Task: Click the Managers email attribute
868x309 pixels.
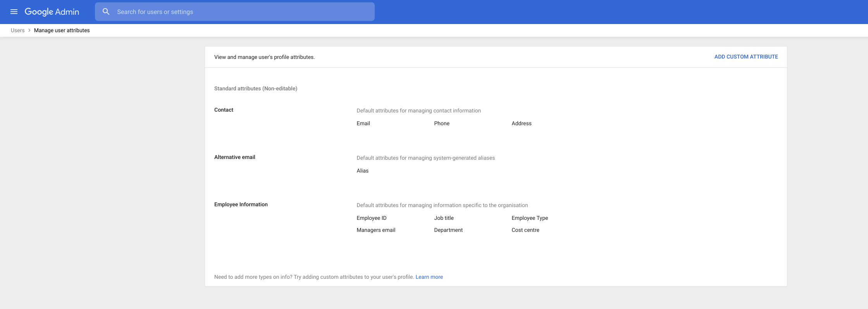Action: pyautogui.click(x=376, y=230)
